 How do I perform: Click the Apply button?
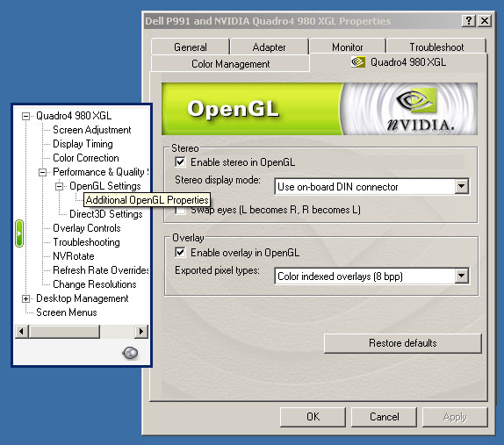click(x=455, y=417)
